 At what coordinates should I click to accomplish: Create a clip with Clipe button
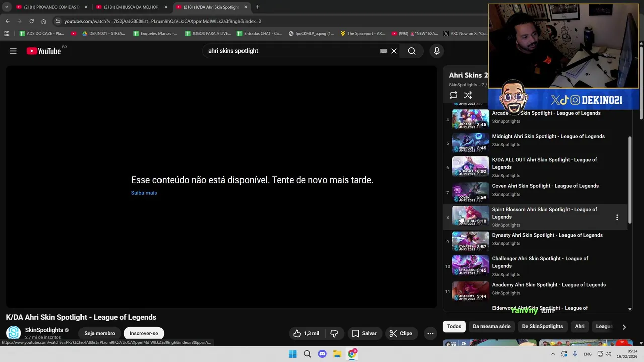pos(400,333)
